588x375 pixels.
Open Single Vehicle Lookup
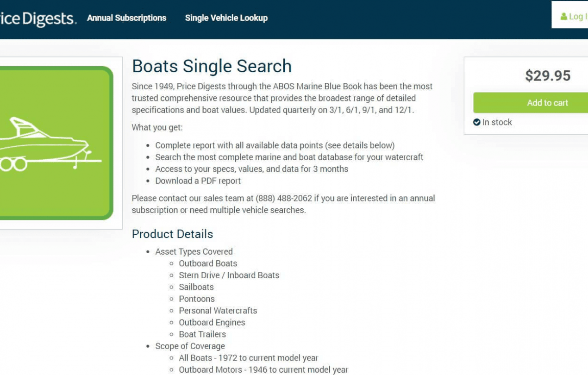(x=226, y=18)
